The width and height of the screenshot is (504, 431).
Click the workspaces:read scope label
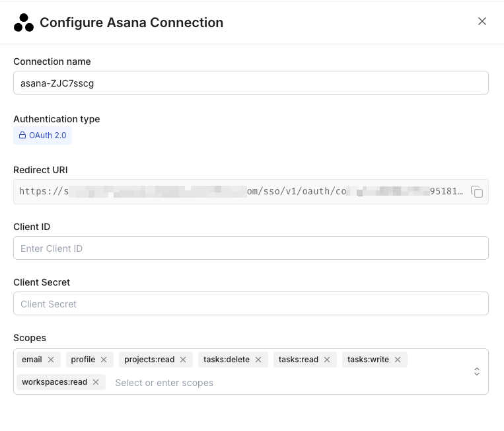(x=54, y=382)
